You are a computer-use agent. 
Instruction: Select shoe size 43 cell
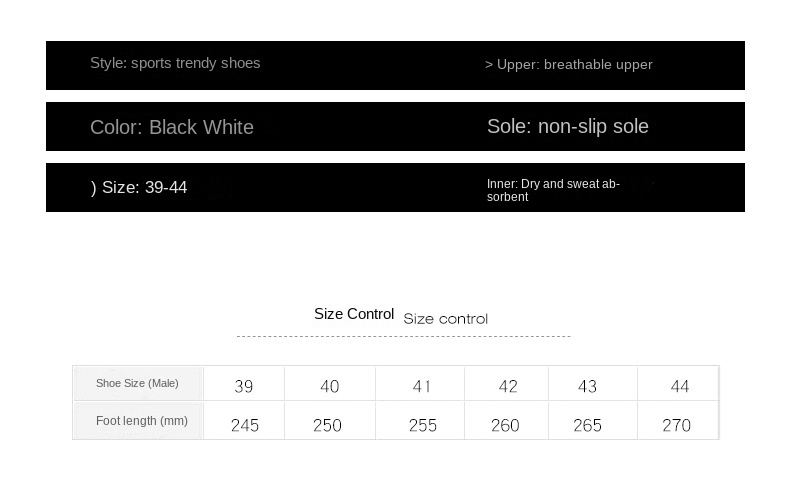[x=587, y=386]
